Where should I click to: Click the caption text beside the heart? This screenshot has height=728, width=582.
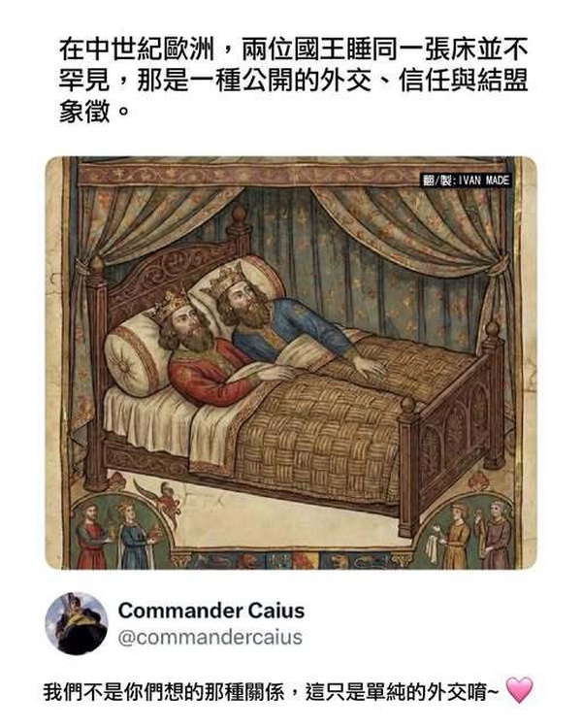coord(272,691)
